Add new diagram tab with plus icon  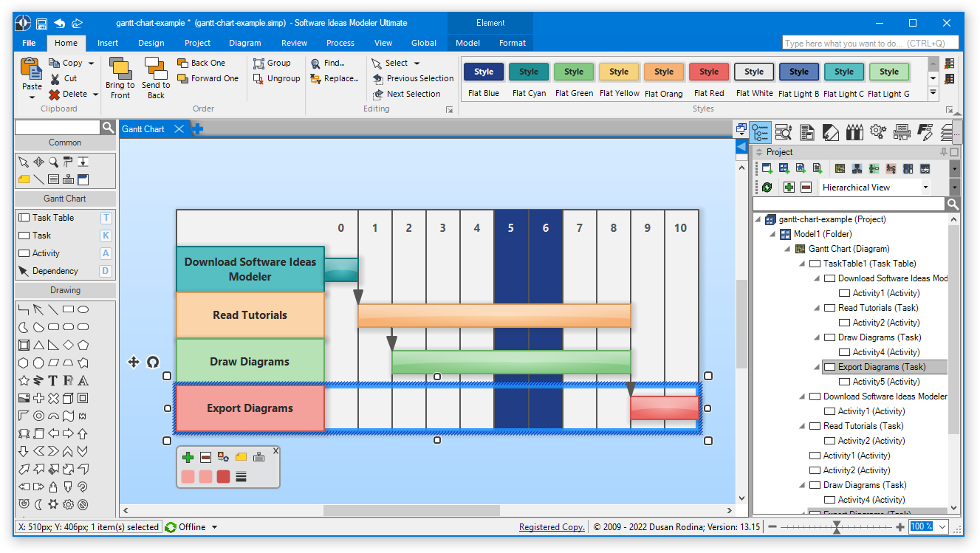[197, 129]
